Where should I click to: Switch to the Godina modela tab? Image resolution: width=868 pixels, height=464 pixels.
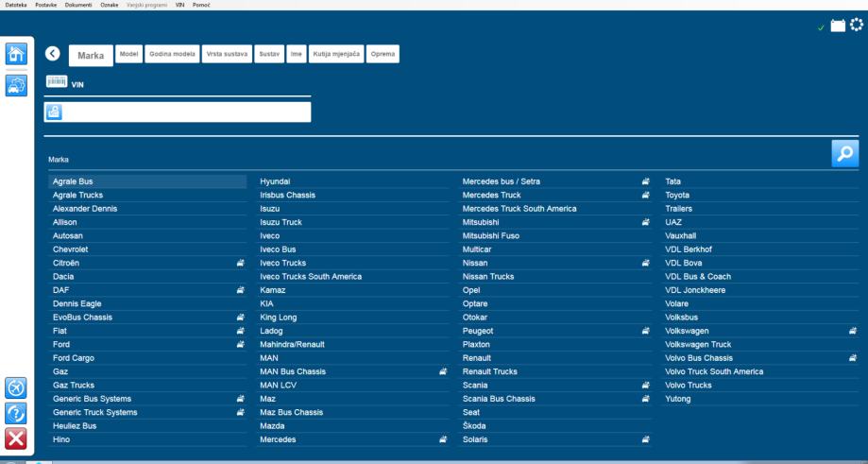point(172,54)
